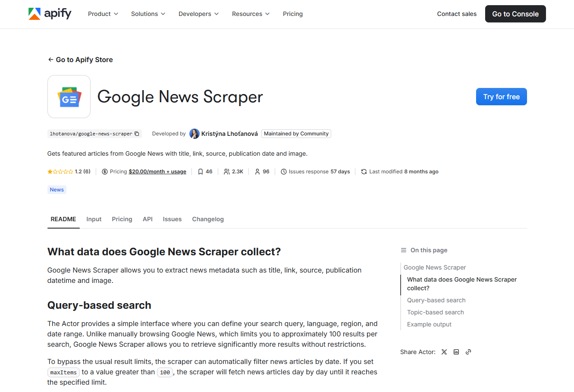The image size is (574, 392).
Task: Click Try for free
Action: 501,97
